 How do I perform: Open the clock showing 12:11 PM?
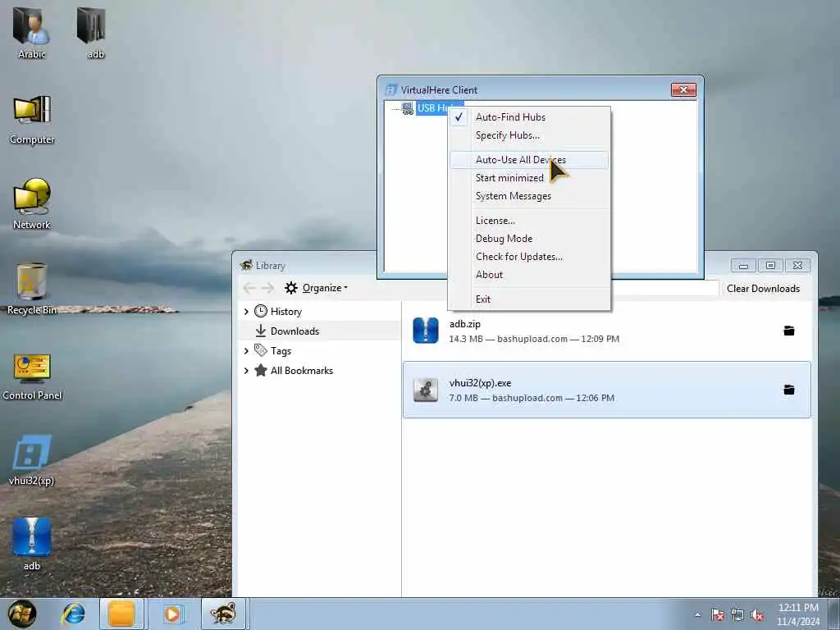tap(798, 614)
